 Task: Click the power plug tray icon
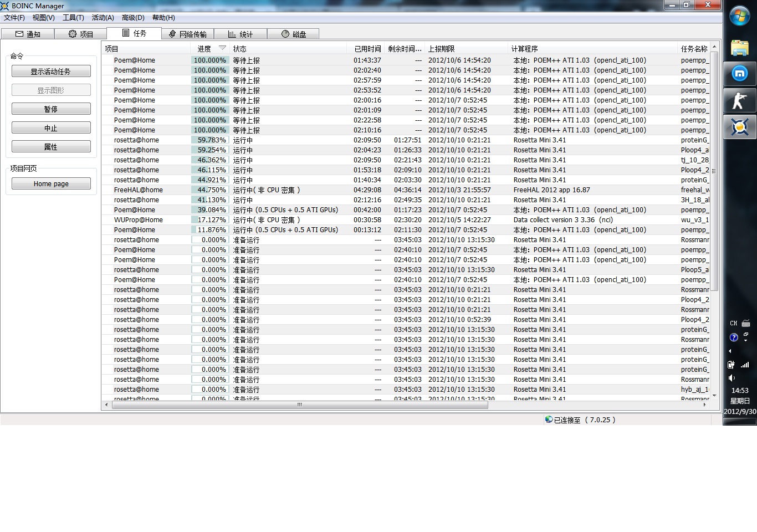pyautogui.click(x=731, y=365)
